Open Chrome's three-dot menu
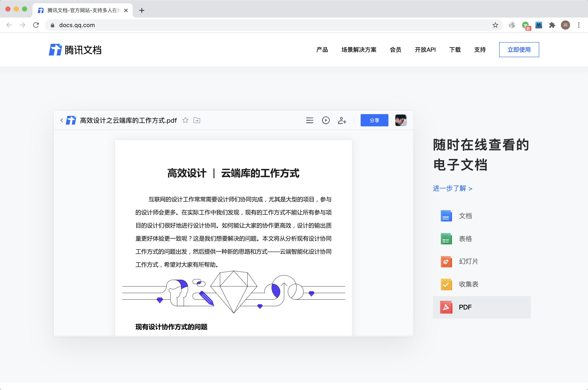The width and height of the screenshot is (588, 390). [x=579, y=25]
